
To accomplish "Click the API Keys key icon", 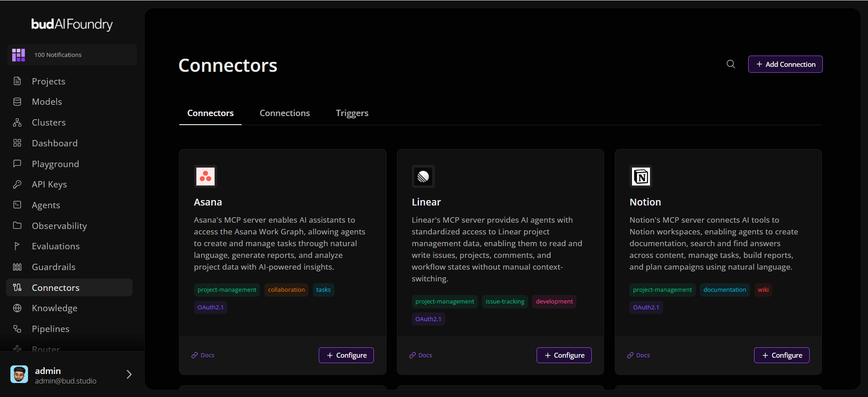I will [17, 184].
